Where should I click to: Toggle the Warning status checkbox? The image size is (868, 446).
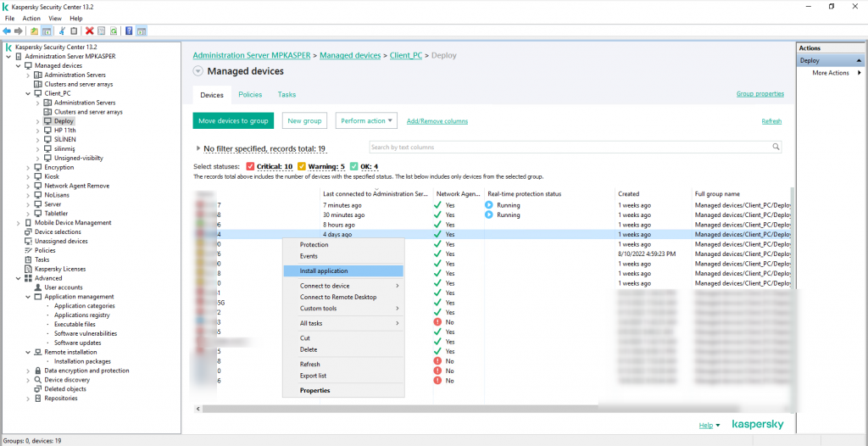(x=302, y=166)
